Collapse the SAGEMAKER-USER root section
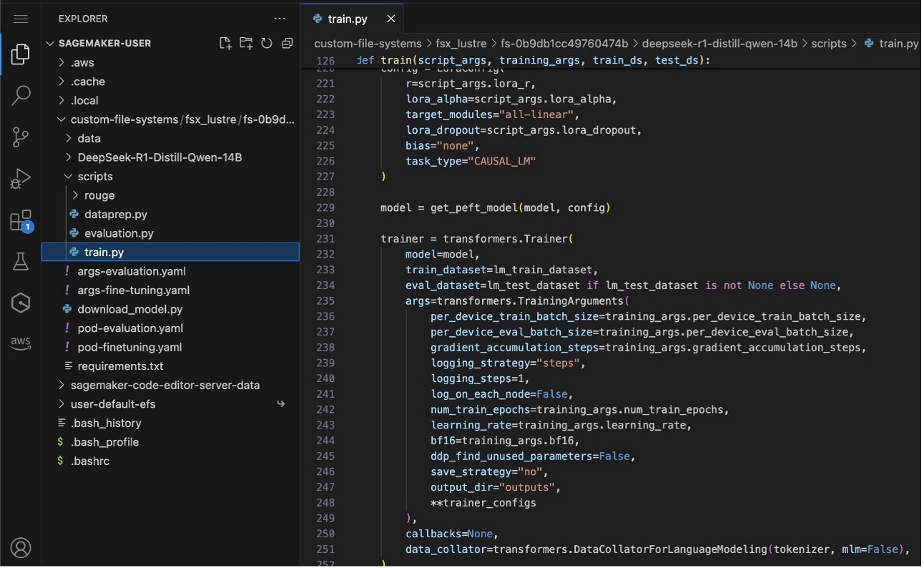The image size is (924, 568). 50,43
